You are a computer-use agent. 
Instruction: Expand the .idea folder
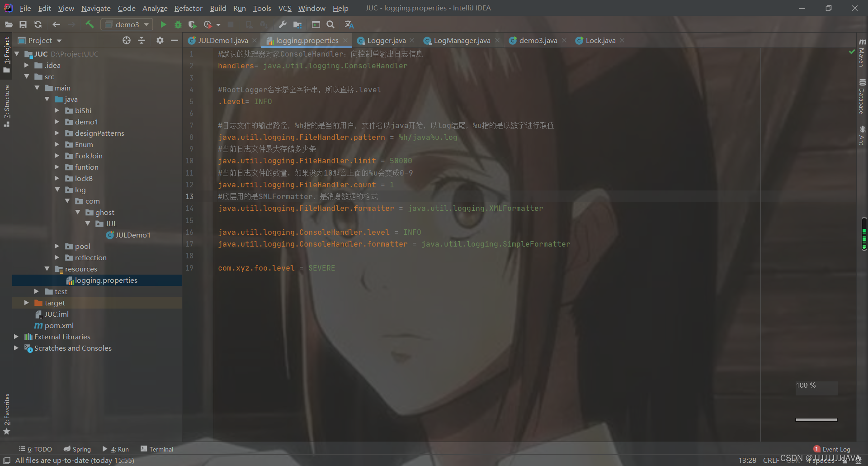tap(27, 65)
